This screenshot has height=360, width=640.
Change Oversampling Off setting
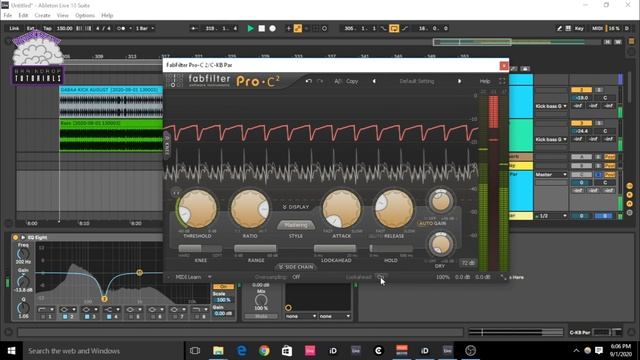296,277
